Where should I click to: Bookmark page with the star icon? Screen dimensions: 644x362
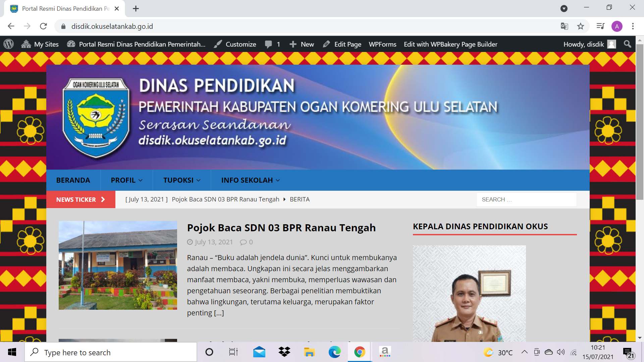point(581,26)
